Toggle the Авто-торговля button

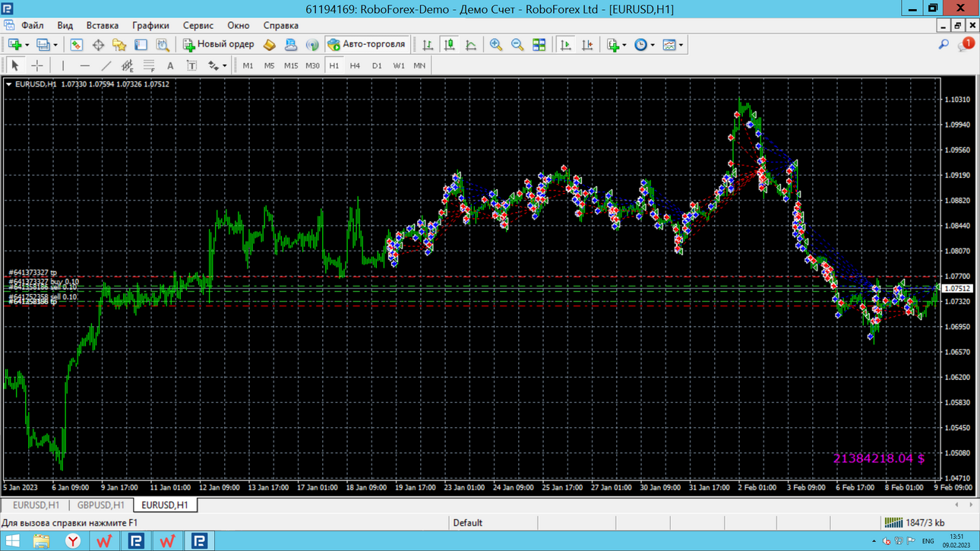tap(367, 45)
